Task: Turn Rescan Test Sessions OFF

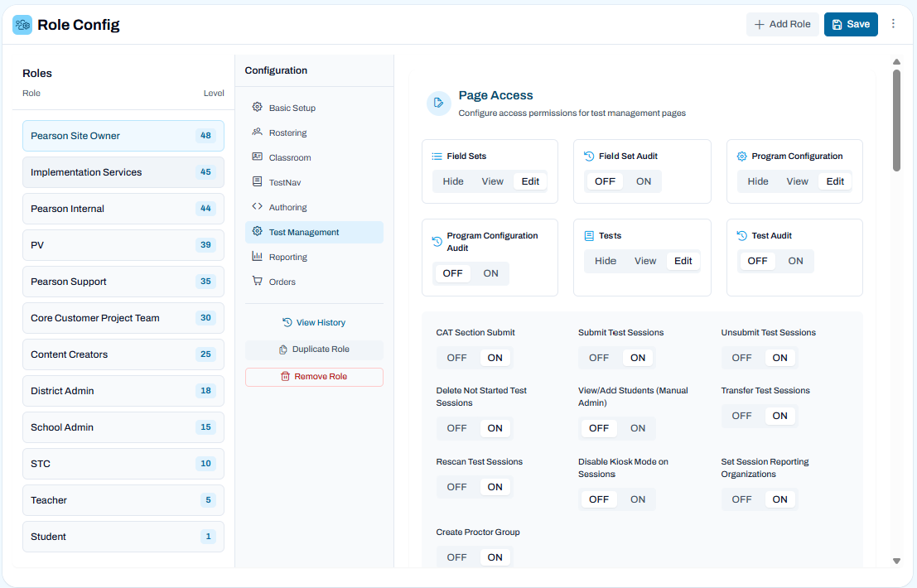Action: (456, 487)
